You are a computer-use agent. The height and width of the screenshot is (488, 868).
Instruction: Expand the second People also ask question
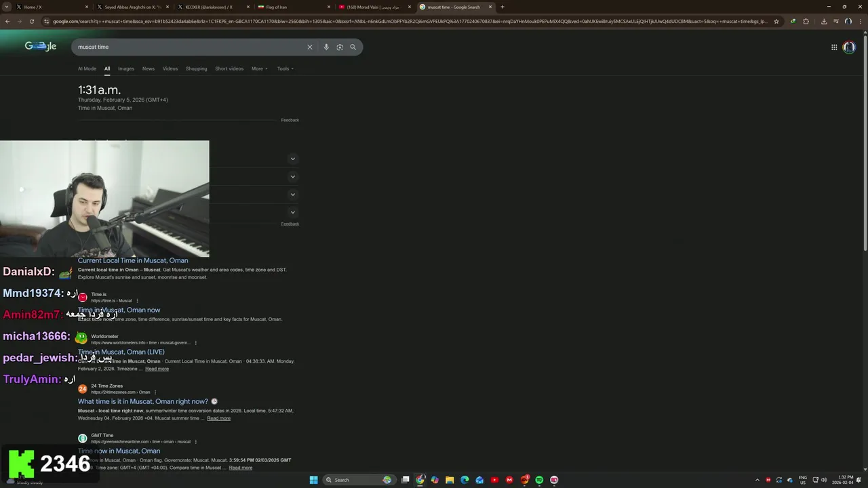point(292,177)
